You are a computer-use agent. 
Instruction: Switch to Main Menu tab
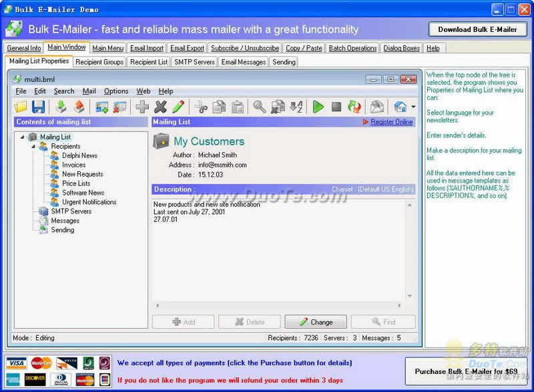(x=108, y=48)
